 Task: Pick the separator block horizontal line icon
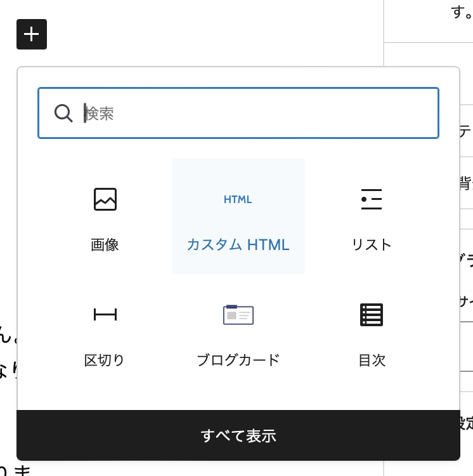point(105,314)
